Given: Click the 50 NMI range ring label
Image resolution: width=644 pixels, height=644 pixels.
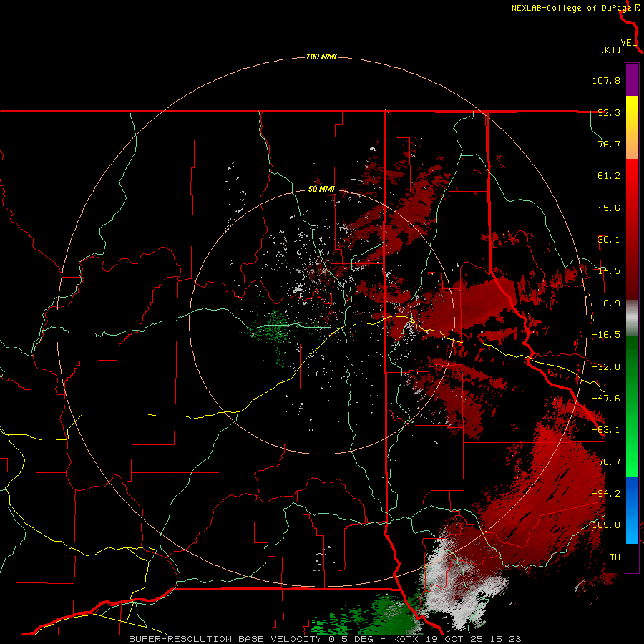Looking at the screenshot, I should (x=321, y=190).
